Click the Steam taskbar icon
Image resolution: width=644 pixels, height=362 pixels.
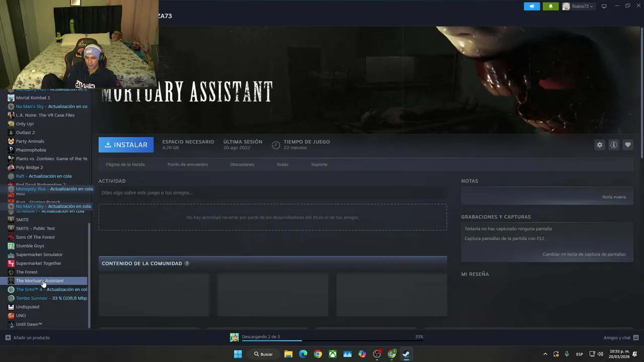pos(406,354)
